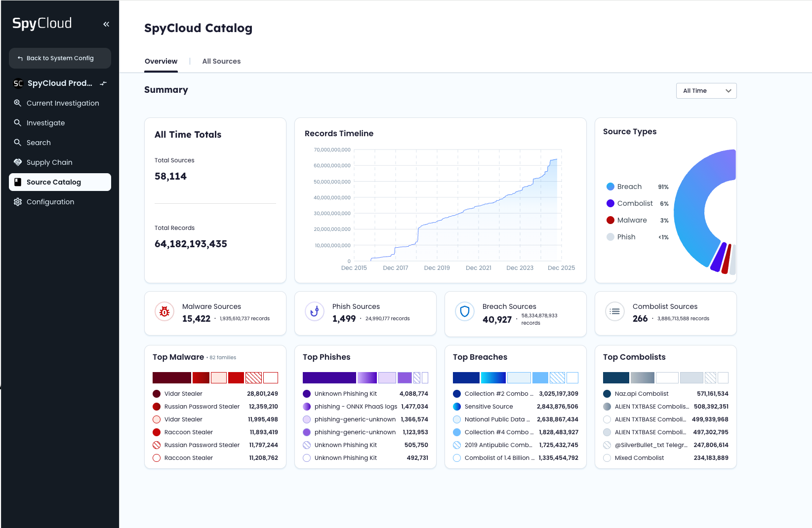Click the Combolist Sources card title

[x=665, y=306]
